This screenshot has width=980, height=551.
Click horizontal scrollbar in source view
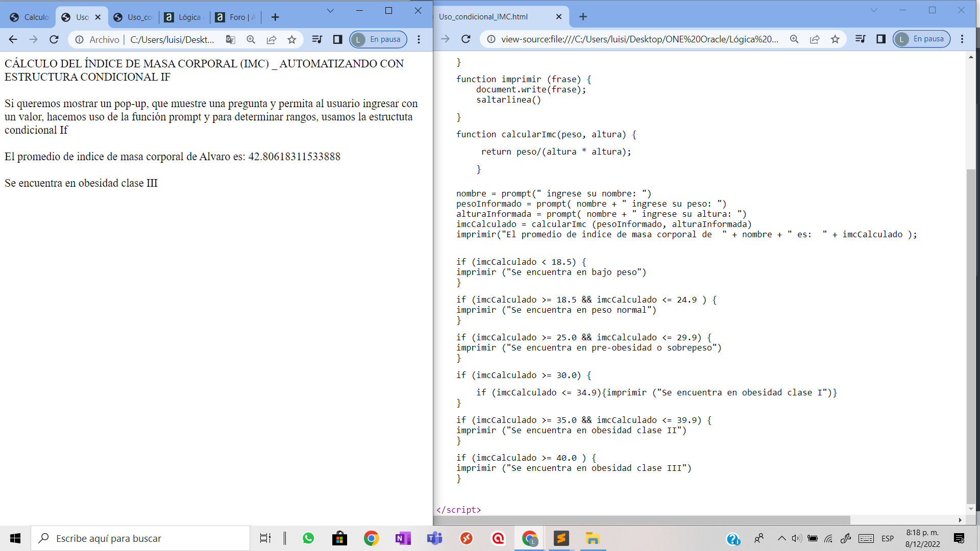click(x=642, y=520)
